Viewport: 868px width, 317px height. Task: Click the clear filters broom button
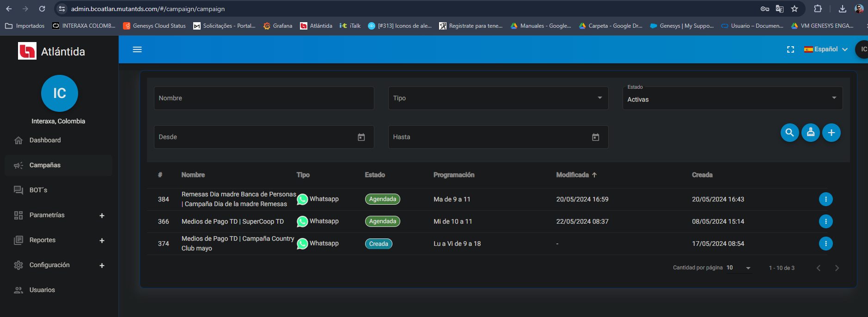point(810,133)
